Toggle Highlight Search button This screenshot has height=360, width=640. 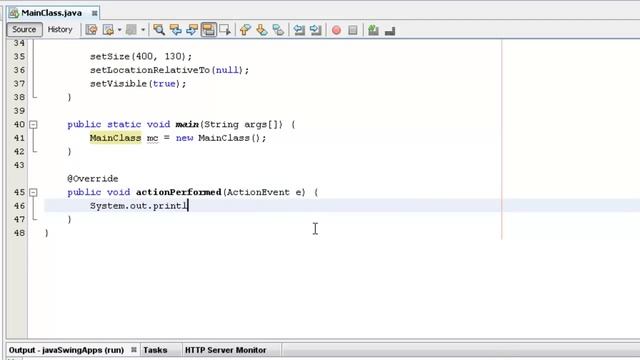209,30
